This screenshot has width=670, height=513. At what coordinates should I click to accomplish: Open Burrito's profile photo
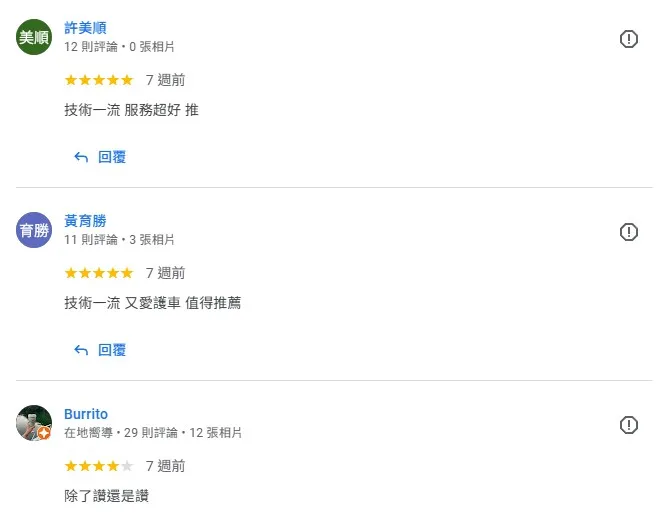[x=34, y=423]
